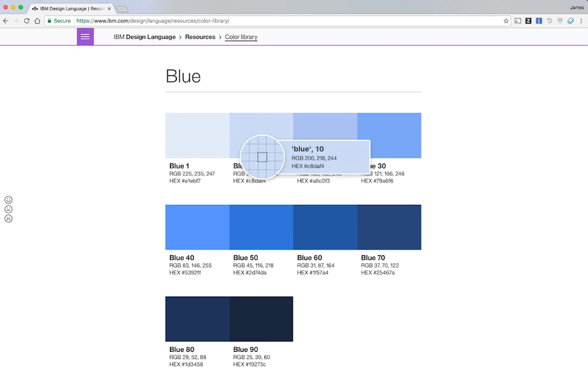Click the sad face feedback icon
The height and width of the screenshot is (368, 588).
(8, 218)
